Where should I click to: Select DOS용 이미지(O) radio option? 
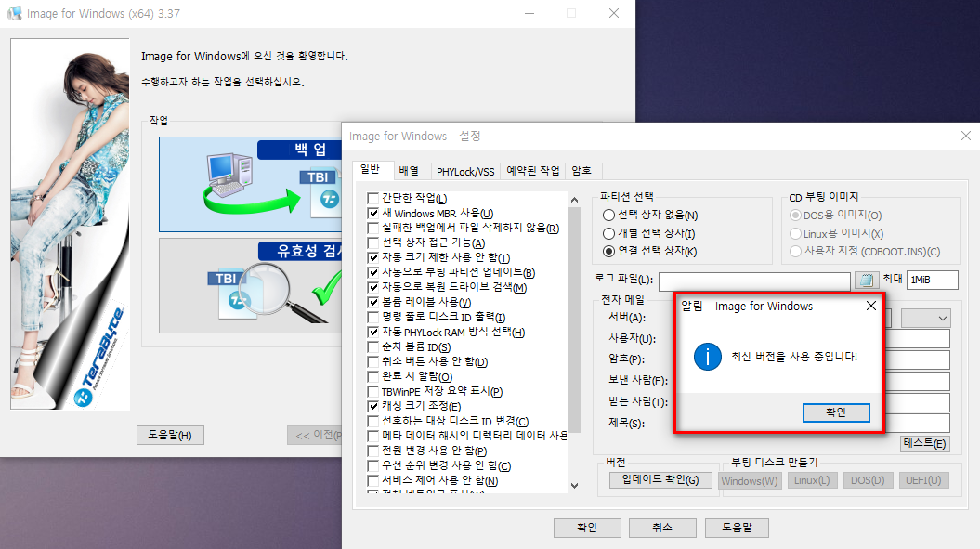coord(796,216)
